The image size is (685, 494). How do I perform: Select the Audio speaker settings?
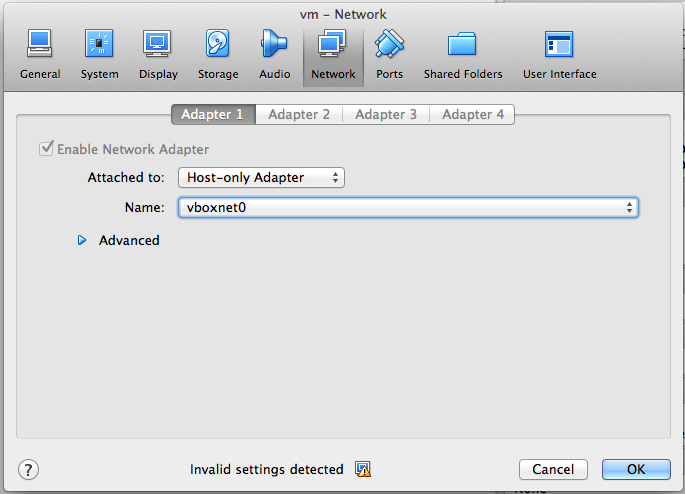pos(275,54)
